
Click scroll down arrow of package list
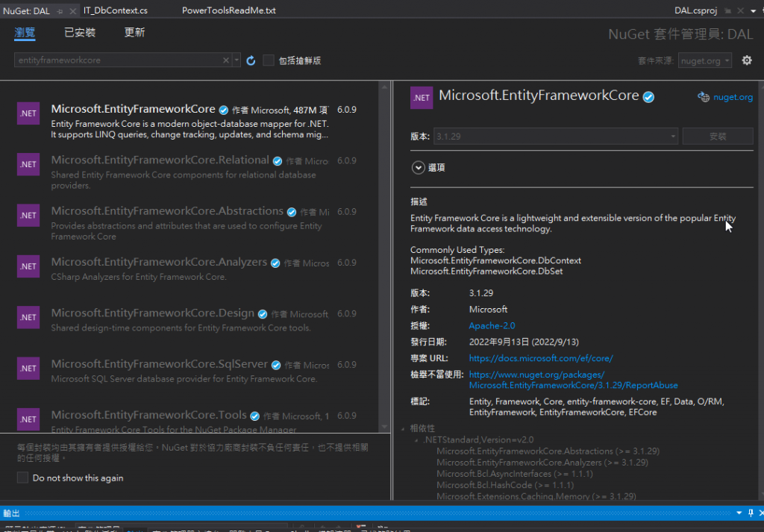(384, 427)
